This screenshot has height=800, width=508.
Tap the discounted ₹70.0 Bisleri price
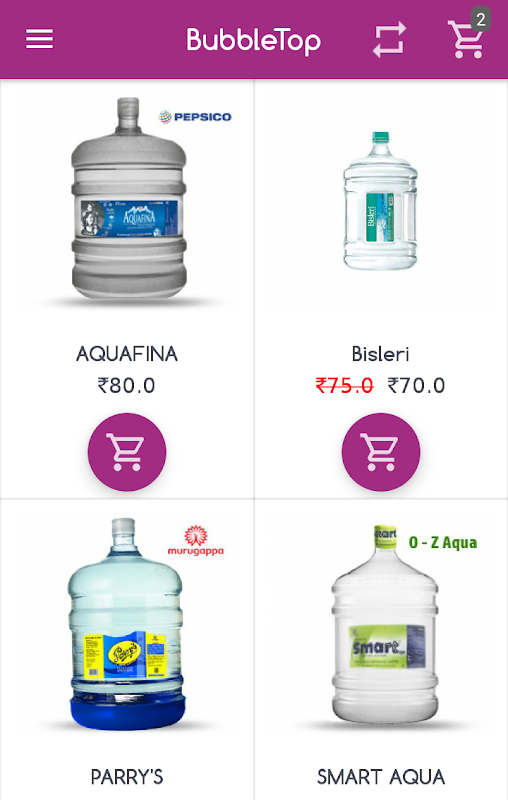point(416,386)
